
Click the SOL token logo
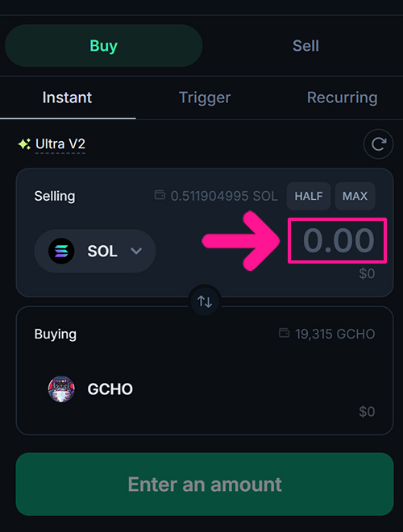[61, 251]
